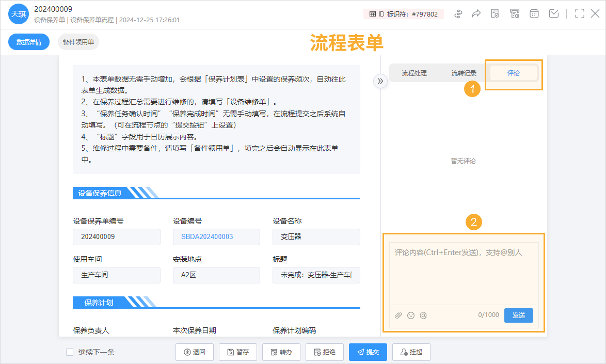The height and width of the screenshot is (364, 606).
Task: Click the task checkbox icon in header toolbar
Action: click(x=554, y=13)
